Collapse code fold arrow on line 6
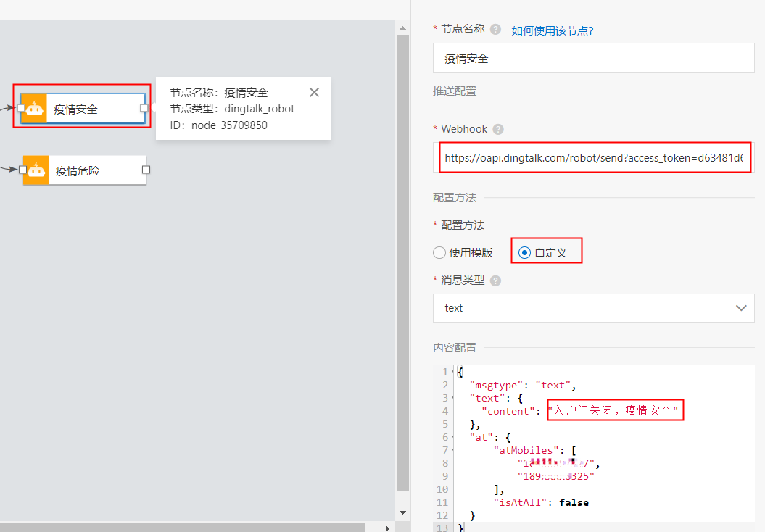Viewport: 765px width, 532px height. 452,437
